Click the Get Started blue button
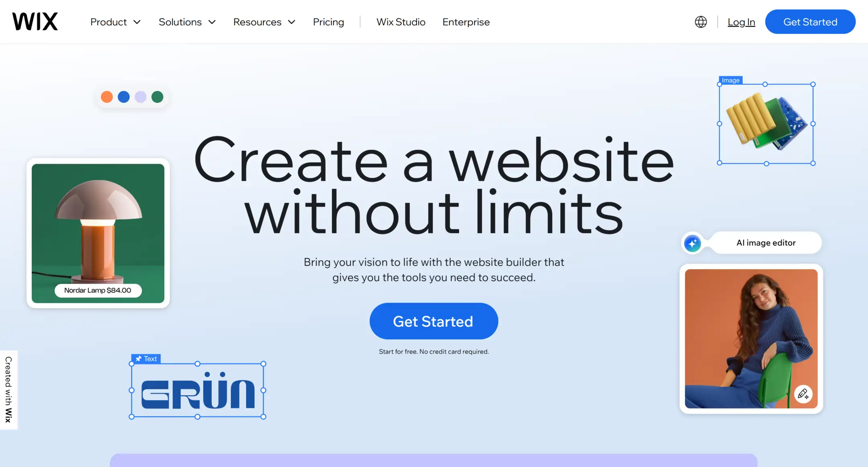The height and width of the screenshot is (467, 868). (434, 321)
